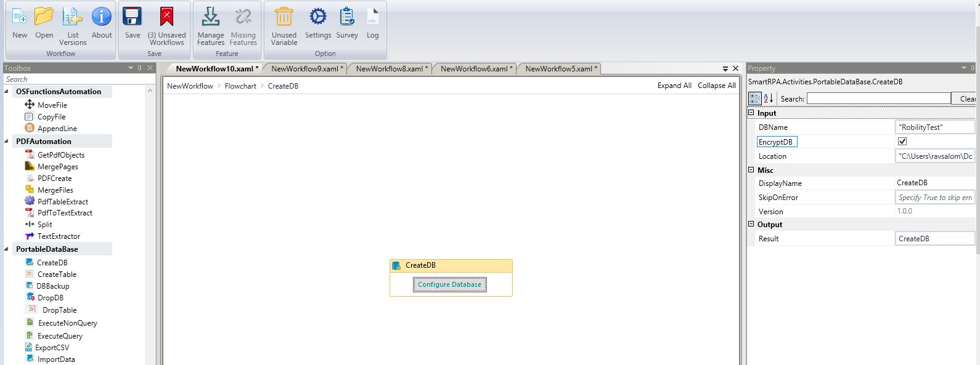
Task: Select the NewWorkflow10.xaml tab
Action: point(217,68)
